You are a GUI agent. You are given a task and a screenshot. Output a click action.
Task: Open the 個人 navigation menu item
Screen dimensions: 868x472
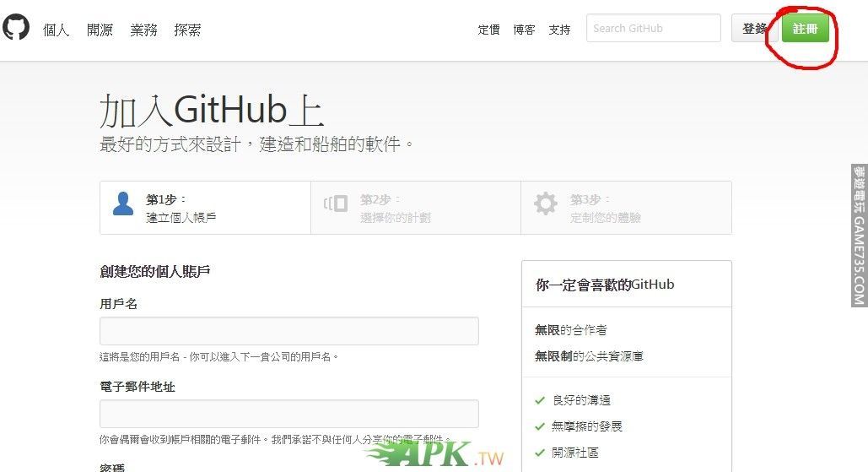click(56, 30)
